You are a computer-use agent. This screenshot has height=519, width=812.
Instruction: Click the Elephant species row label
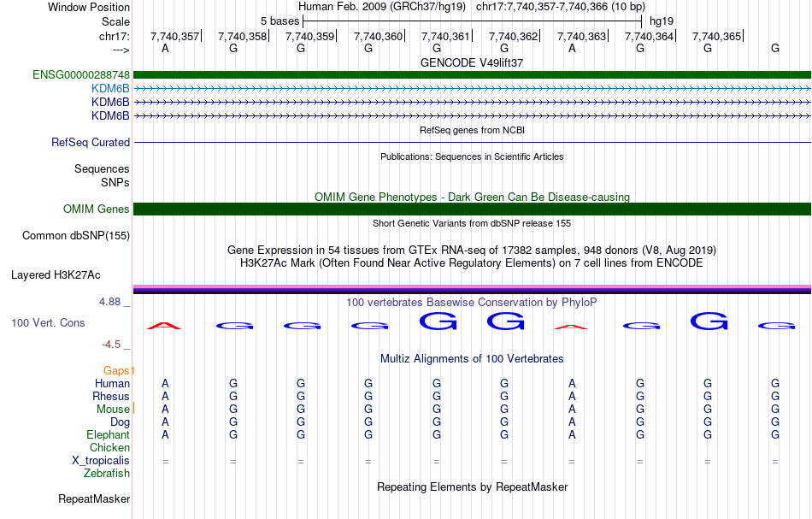point(109,435)
